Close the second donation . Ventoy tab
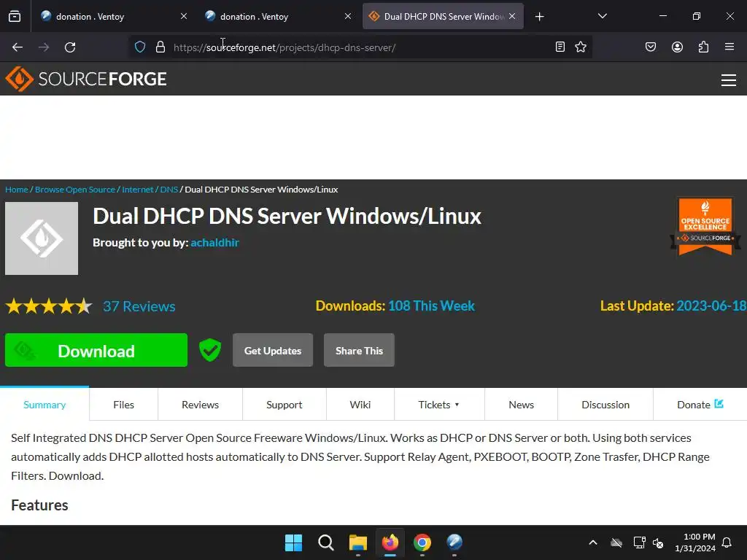This screenshot has width=747, height=560. (x=348, y=16)
